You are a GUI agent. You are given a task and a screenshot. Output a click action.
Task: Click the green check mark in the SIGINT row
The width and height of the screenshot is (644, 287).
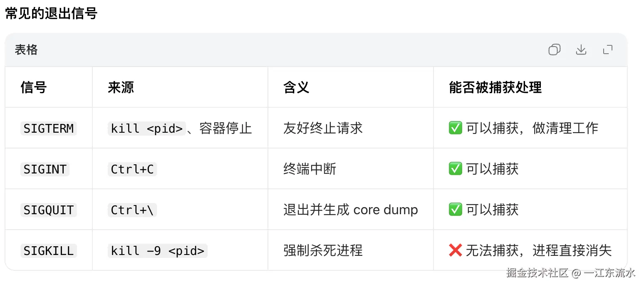pyautogui.click(x=456, y=169)
